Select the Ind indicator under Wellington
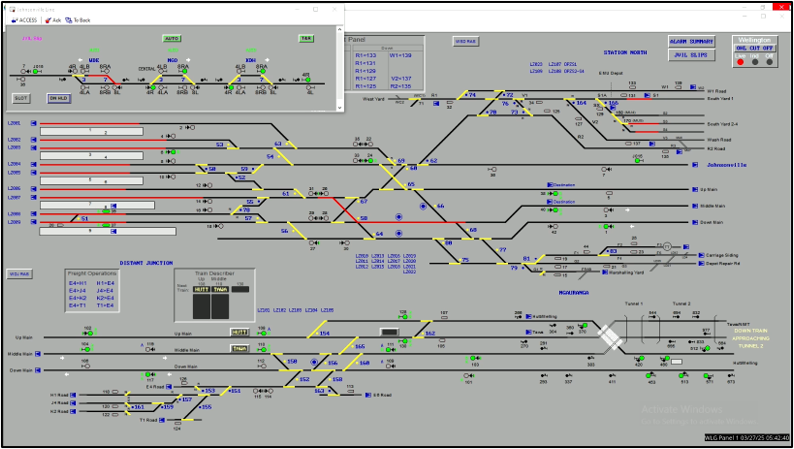This screenshot has height=449, width=794. pos(755,62)
